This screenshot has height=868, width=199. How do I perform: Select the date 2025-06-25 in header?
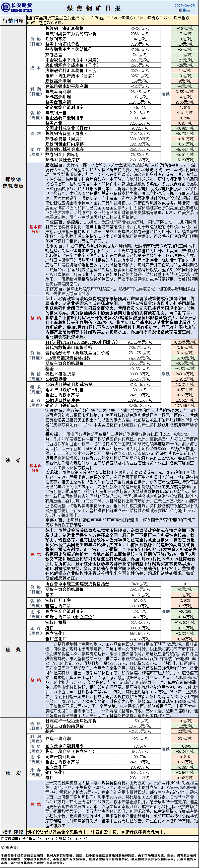click(184, 5)
